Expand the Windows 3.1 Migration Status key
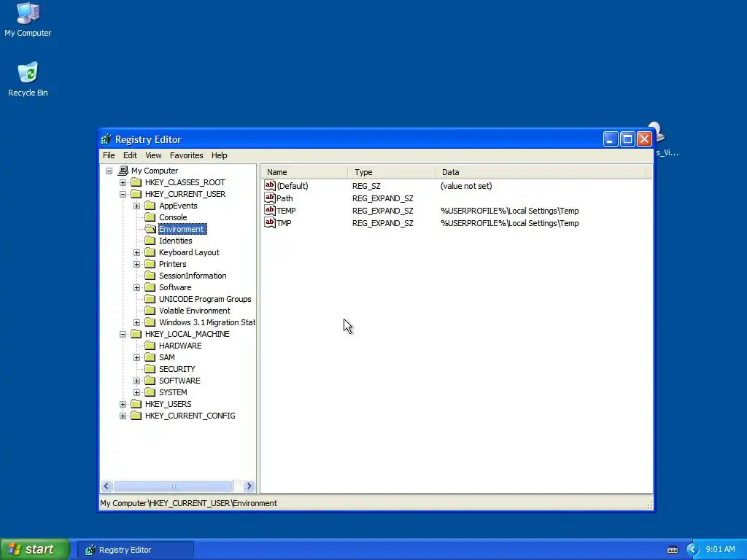 tap(136, 322)
